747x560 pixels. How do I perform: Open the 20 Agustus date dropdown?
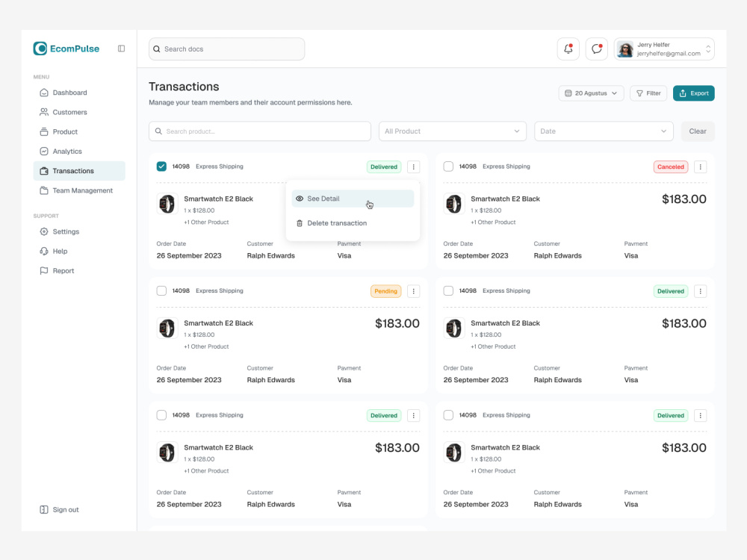click(591, 93)
